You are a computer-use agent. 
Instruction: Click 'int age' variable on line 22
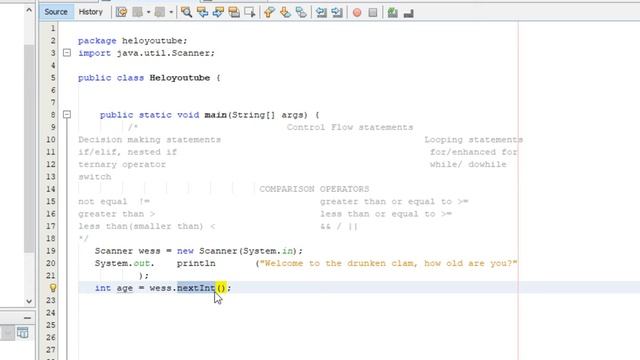pos(114,288)
